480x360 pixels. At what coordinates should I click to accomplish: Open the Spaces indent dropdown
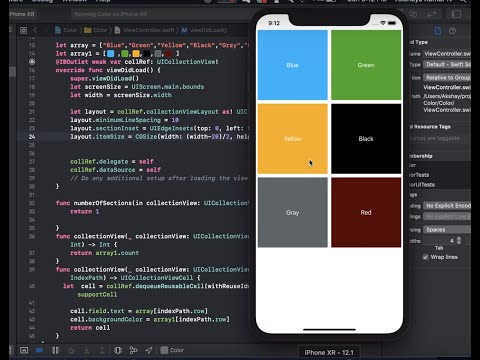click(x=447, y=230)
